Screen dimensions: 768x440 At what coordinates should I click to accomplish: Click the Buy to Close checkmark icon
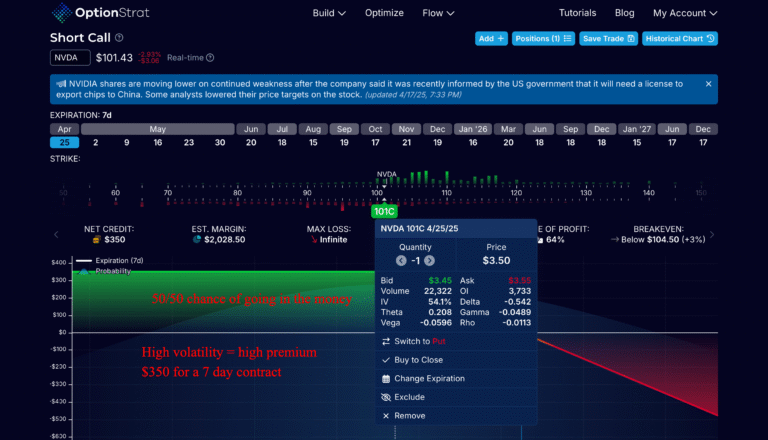pyautogui.click(x=386, y=360)
